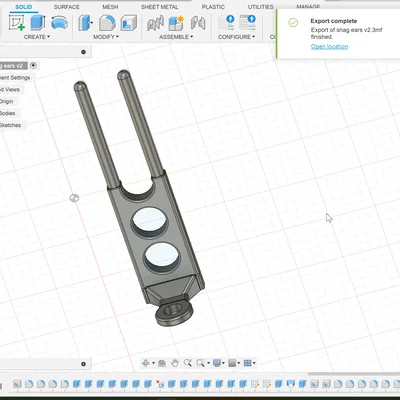Select the first timeline feature marker
Image resolution: width=400 pixels, height=400 pixels.
tap(17, 384)
